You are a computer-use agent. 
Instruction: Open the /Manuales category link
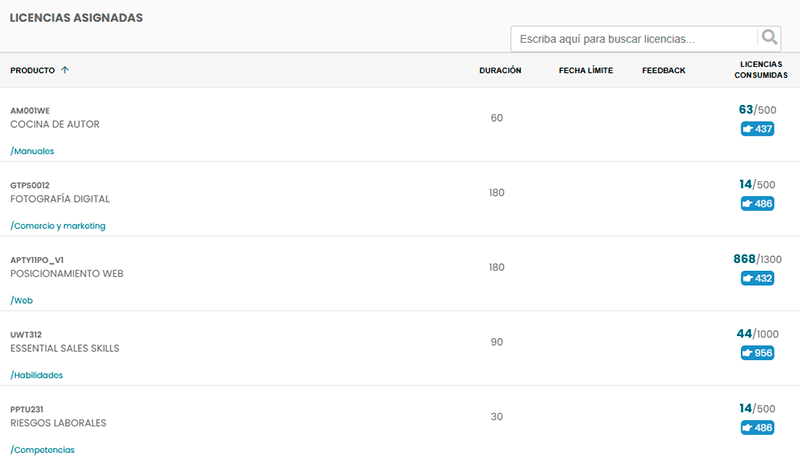point(32,151)
